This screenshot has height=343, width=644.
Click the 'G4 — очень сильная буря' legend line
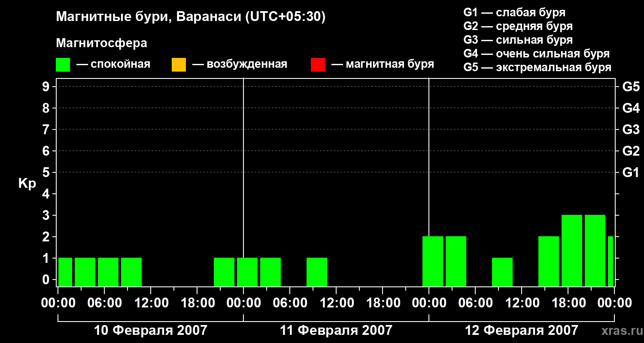tap(536, 54)
